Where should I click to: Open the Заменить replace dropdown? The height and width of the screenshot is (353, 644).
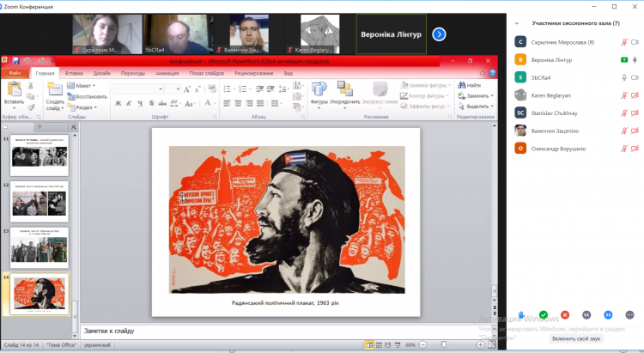click(476, 95)
